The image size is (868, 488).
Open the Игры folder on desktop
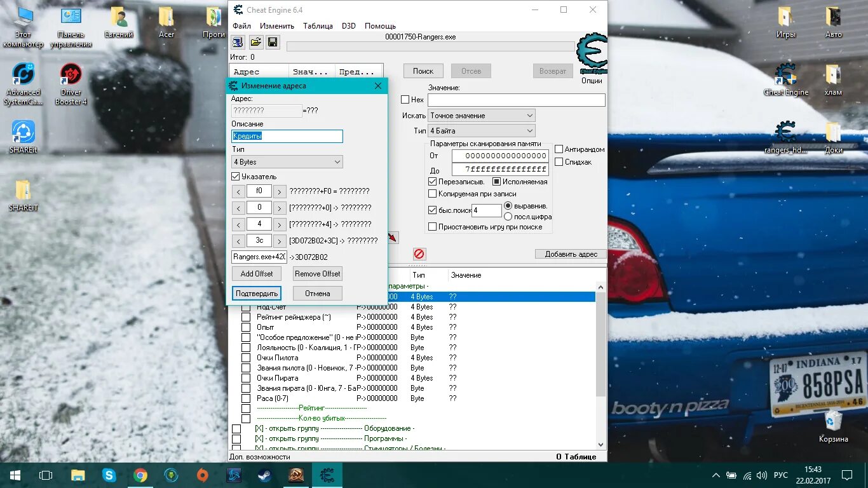pyautogui.click(x=786, y=22)
